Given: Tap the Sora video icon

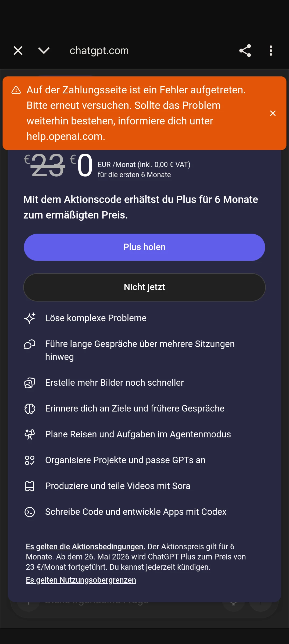Looking at the screenshot, I should tap(30, 486).
